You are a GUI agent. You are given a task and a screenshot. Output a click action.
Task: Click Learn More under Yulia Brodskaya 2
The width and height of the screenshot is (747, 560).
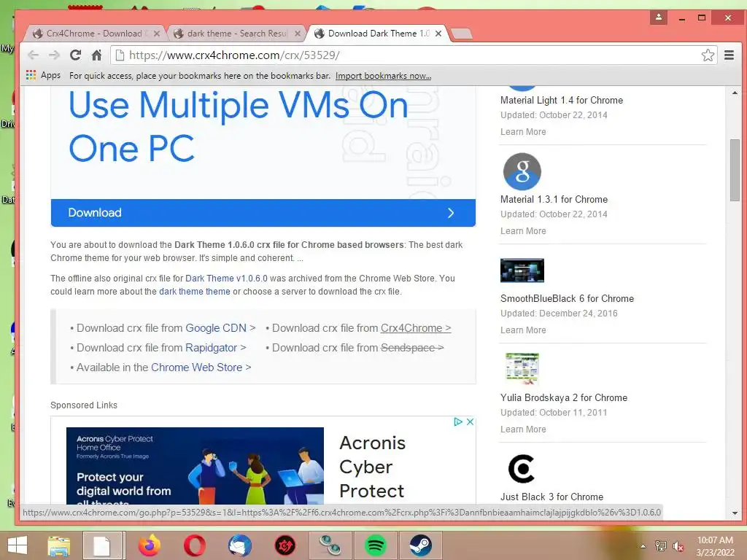pos(523,429)
